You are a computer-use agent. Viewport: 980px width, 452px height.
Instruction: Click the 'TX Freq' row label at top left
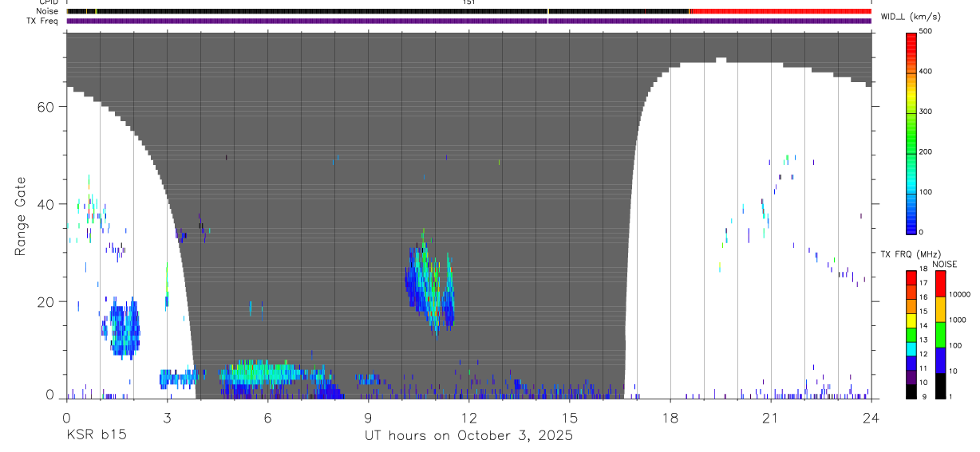pos(44,21)
